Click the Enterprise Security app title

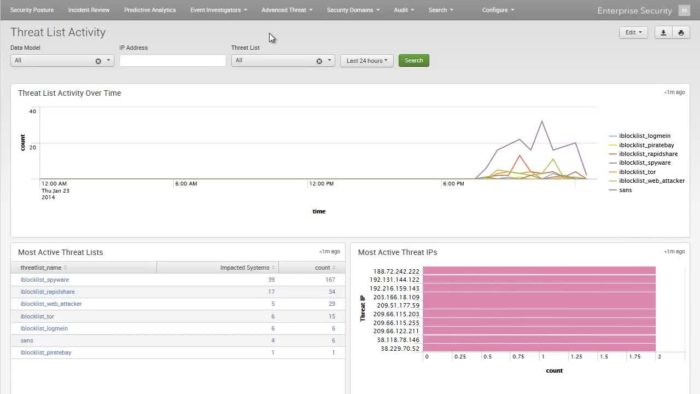tap(634, 11)
